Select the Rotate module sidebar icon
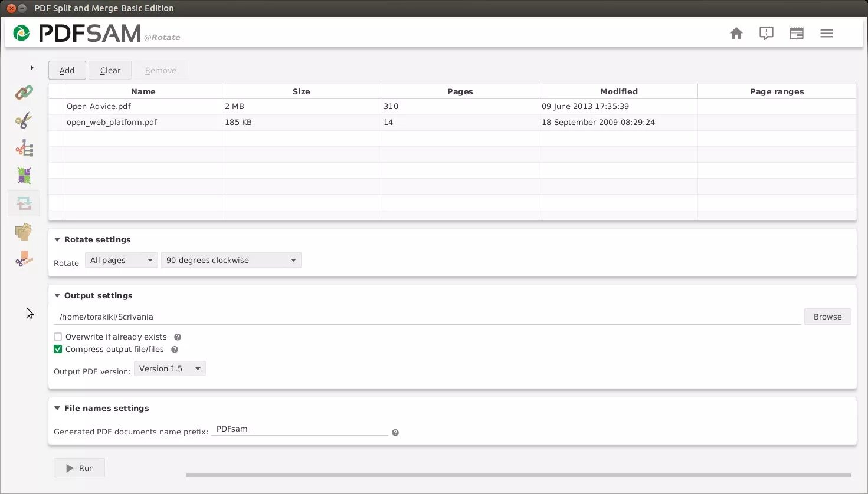The image size is (868, 494). (x=24, y=203)
